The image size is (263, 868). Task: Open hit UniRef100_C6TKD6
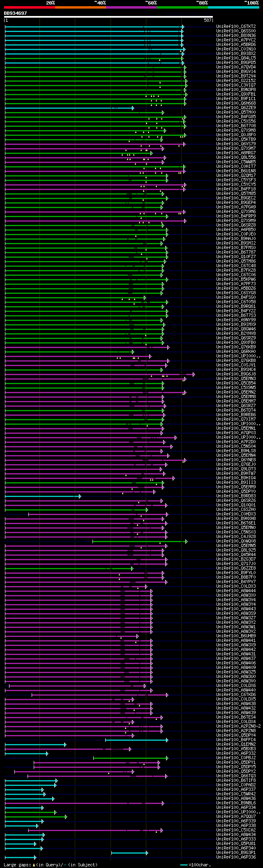point(236,695)
